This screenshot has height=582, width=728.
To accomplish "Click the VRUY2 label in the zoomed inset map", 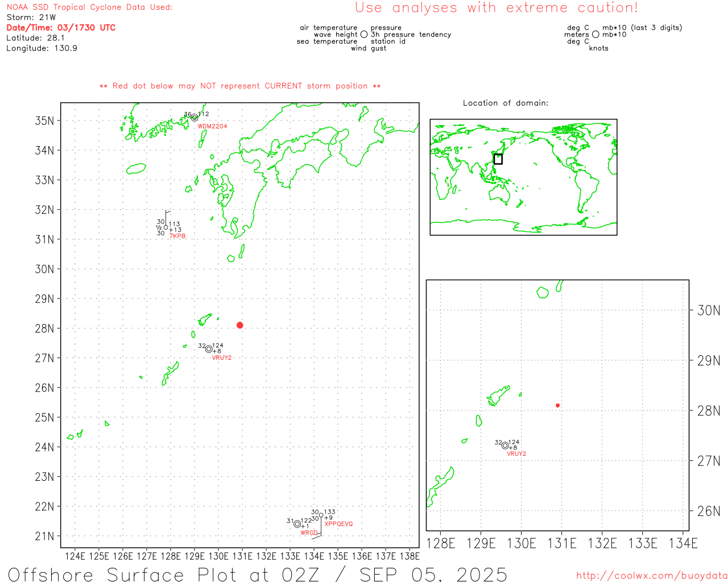I will pos(516,454).
